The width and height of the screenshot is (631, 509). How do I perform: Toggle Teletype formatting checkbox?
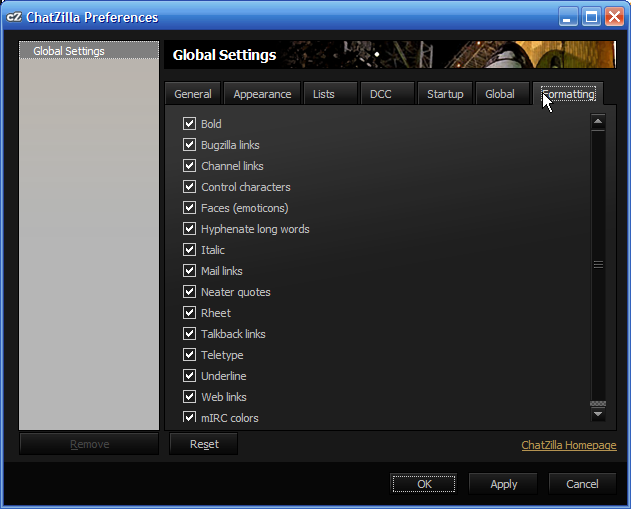pos(190,354)
